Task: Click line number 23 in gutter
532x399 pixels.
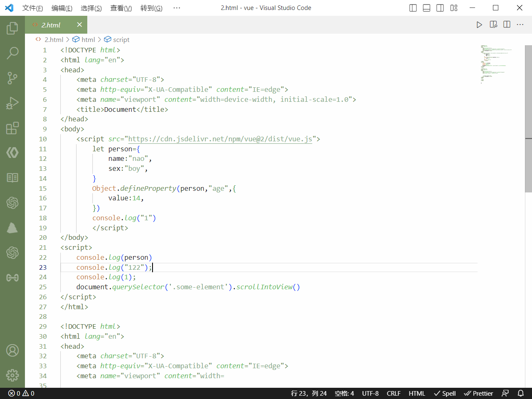Action: (43, 267)
